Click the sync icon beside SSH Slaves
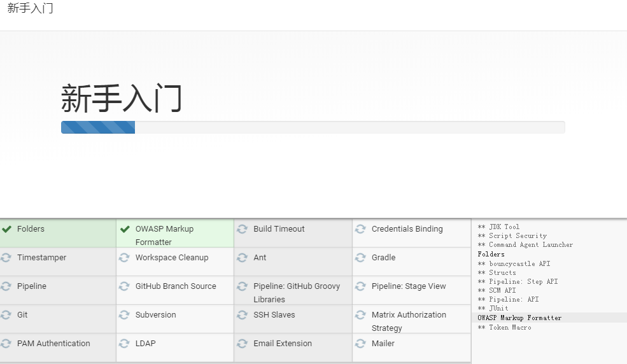The width and height of the screenshot is (627, 364). pos(242,315)
